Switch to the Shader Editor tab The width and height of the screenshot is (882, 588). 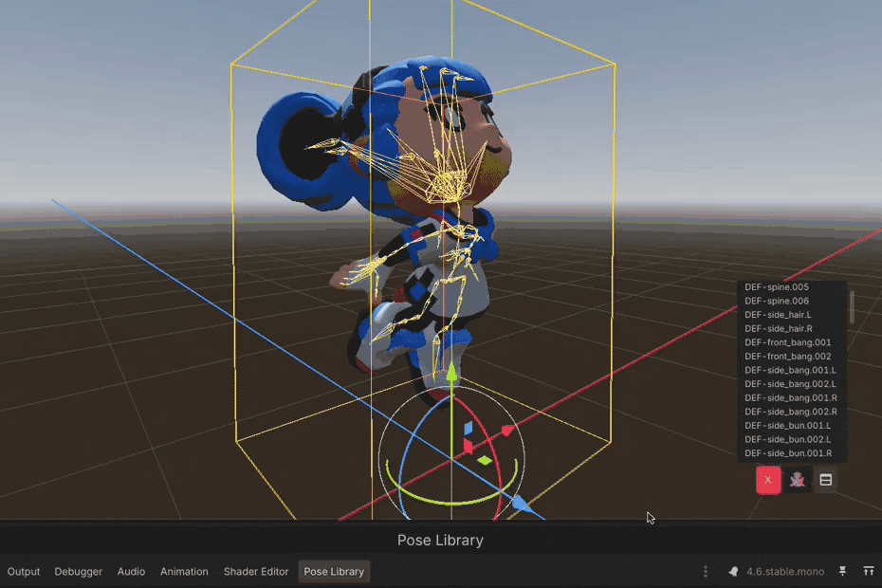pos(256,572)
